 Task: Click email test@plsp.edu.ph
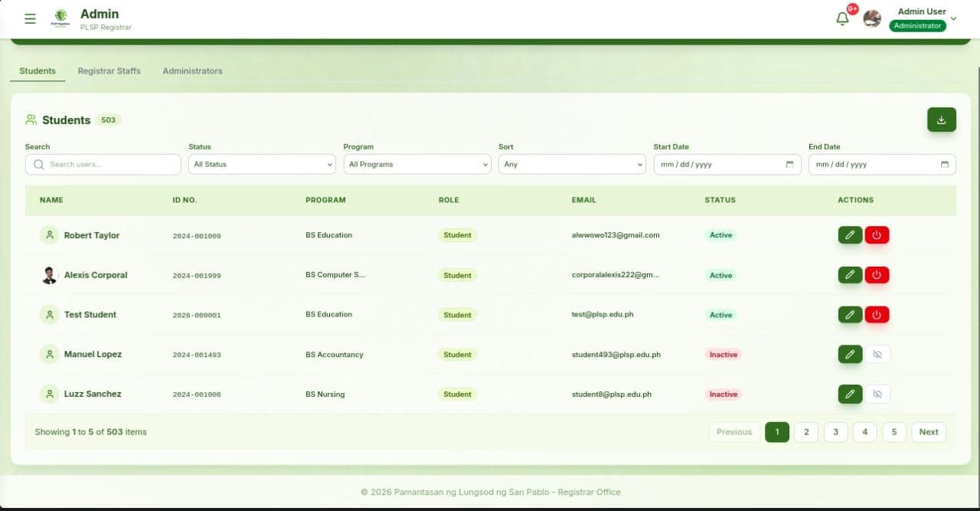(x=603, y=315)
